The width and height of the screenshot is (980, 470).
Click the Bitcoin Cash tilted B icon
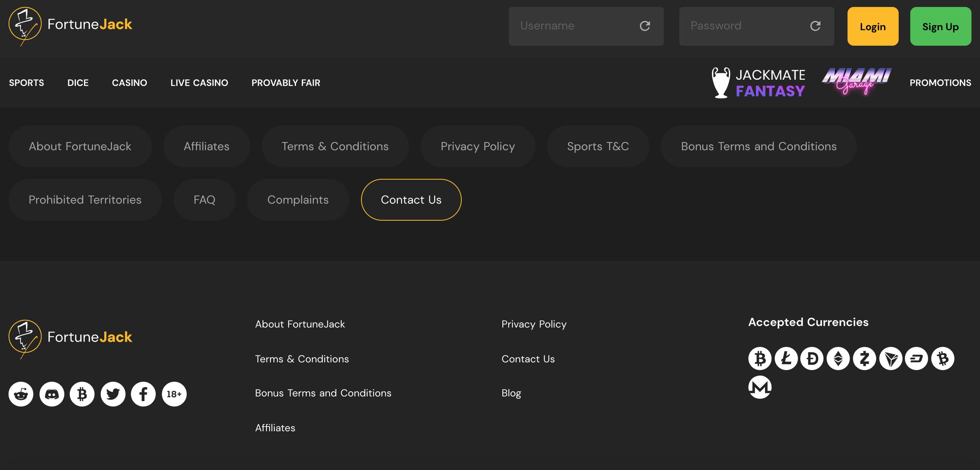click(943, 359)
